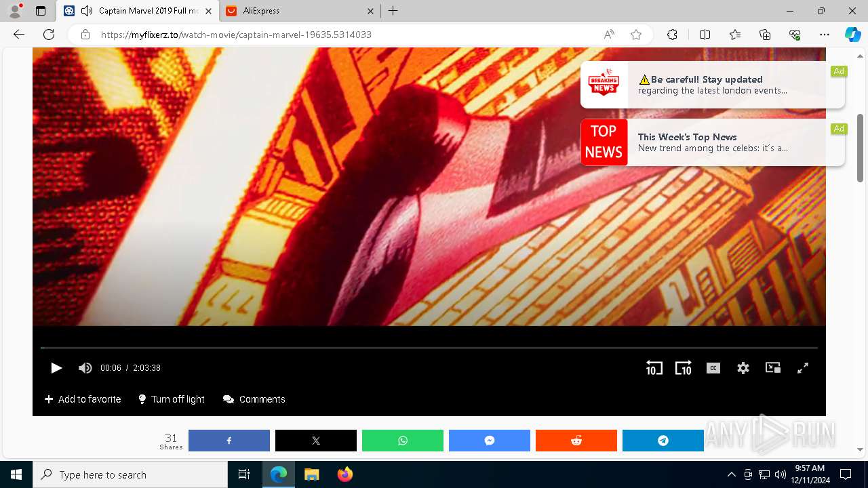Open Copilot sidebar
This screenshot has width=868, height=488.
(x=852, y=35)
